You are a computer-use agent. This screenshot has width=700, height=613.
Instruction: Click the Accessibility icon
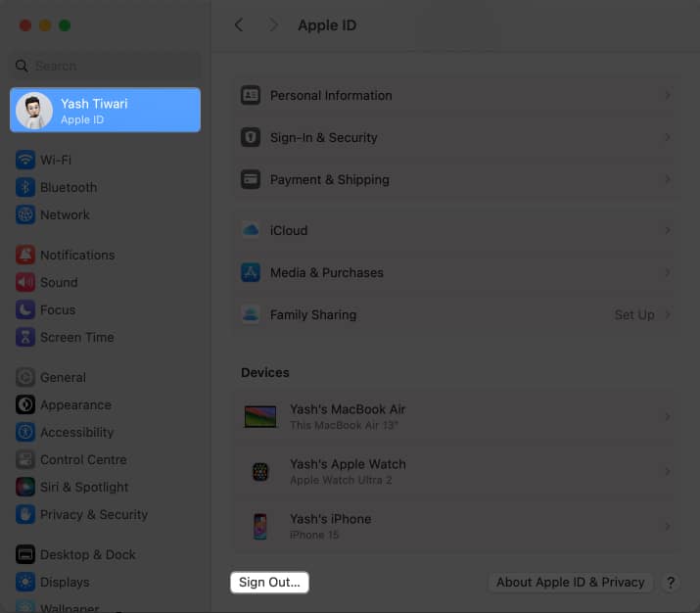click(x=25, y=432)
